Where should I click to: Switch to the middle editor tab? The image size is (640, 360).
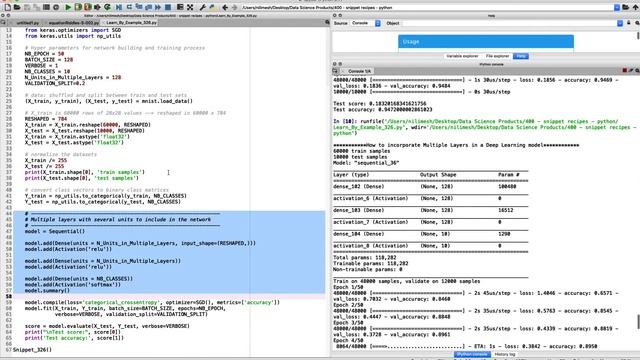[73, 22]
